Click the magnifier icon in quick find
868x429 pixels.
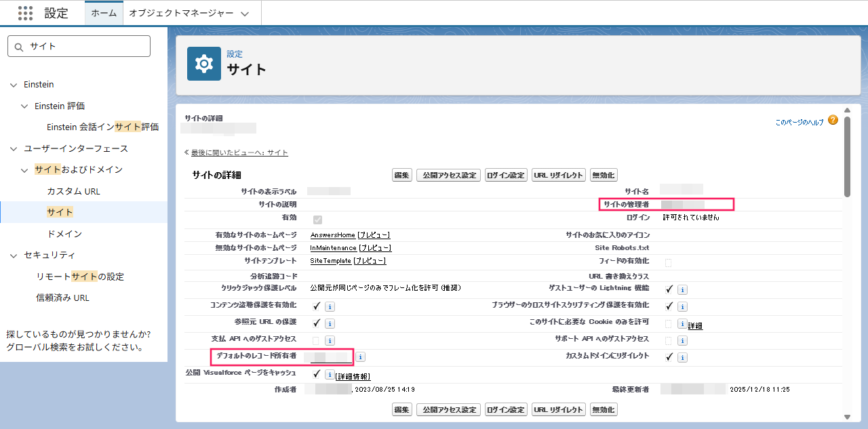(x=18, y=46)
